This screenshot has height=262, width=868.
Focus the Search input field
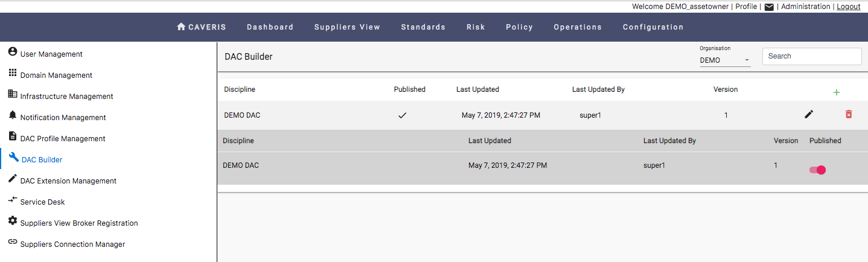[812, 56]
